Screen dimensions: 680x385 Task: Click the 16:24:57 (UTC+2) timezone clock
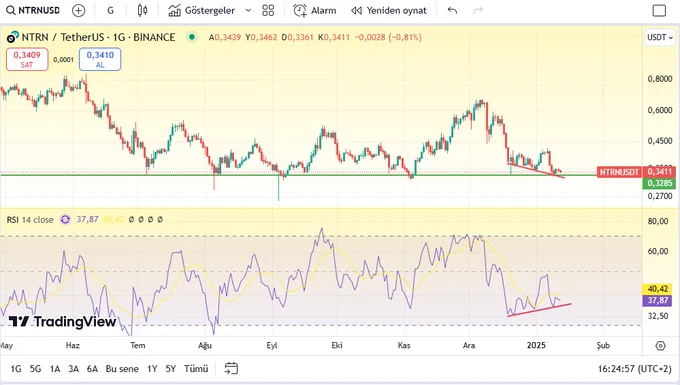click(634, 369)
